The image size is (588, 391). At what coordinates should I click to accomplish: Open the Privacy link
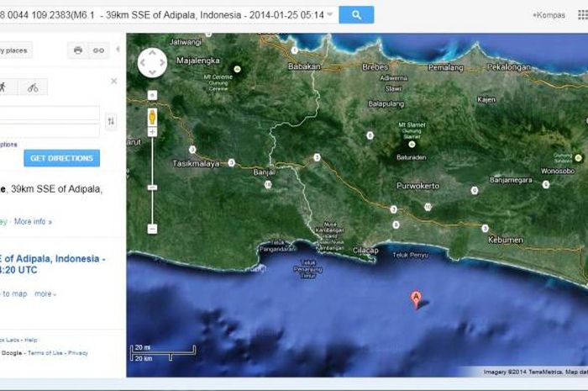[x=77, y=352]
